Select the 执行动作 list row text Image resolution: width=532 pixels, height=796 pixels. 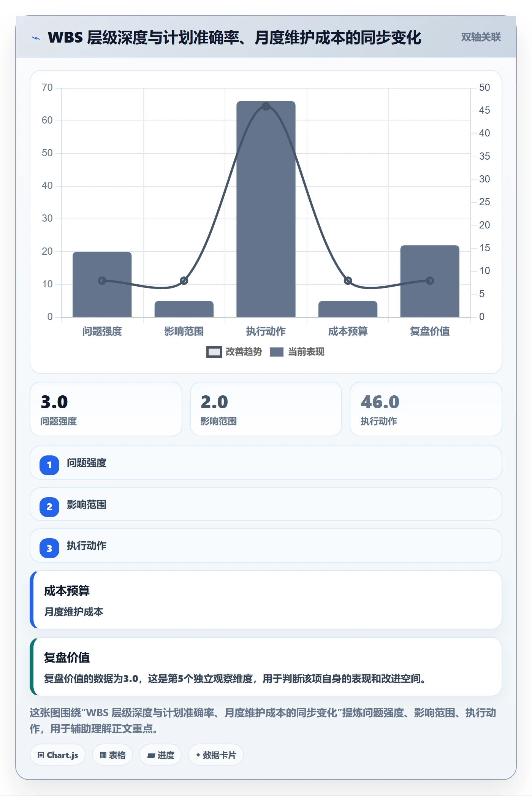(87, 546)
